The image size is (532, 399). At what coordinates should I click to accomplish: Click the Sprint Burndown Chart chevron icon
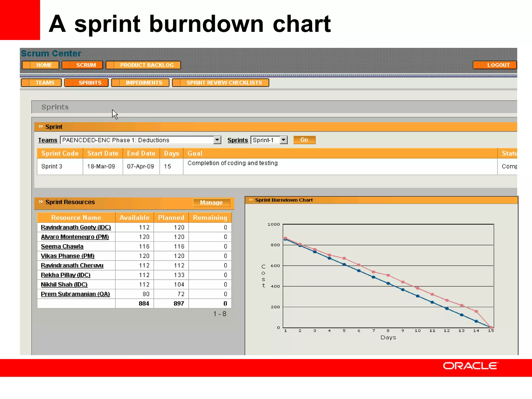click(251, 200)
